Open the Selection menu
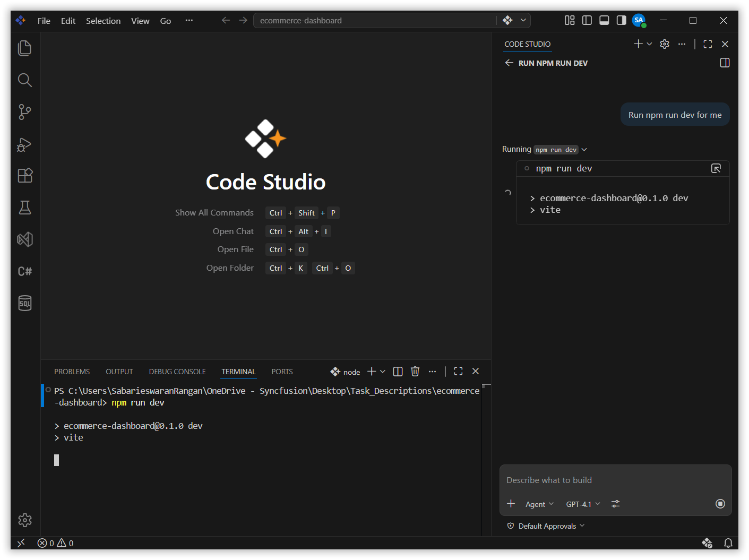Viewport: 749px width, 560px height. tap(104, 21)
